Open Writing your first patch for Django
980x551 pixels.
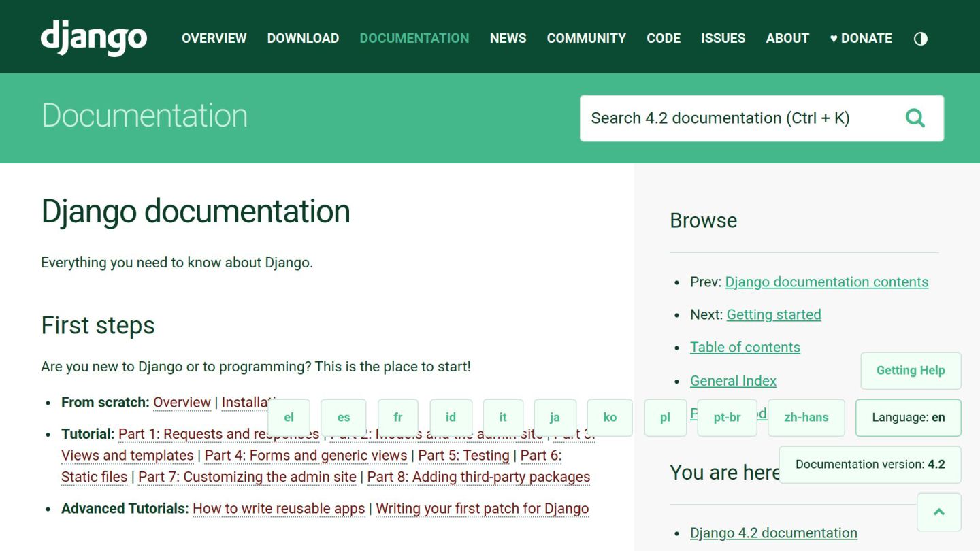483,508
